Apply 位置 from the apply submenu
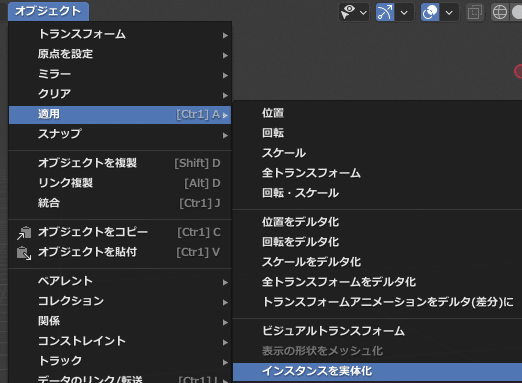This screenshot has width=522, height=383. click(377, 113)
